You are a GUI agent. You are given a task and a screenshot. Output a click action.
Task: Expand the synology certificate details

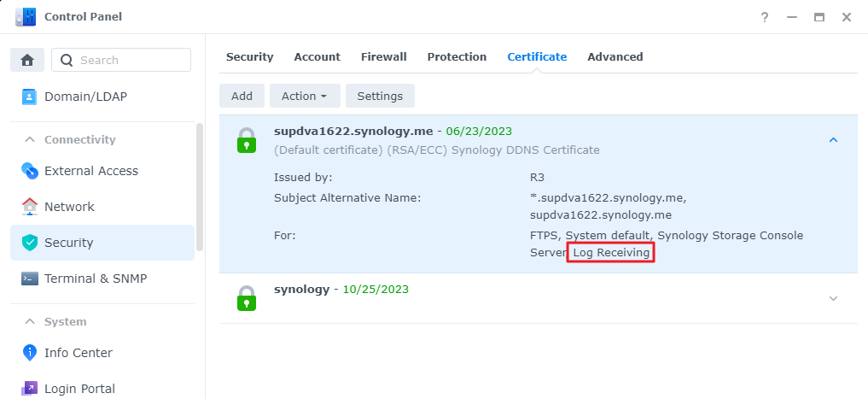coord(833,298)
